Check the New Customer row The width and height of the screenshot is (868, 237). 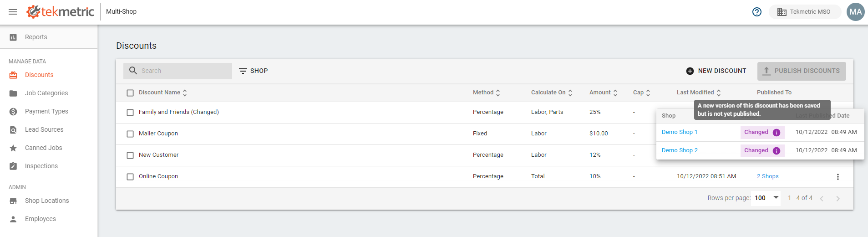pyautogui.click(x=130, y=155)
